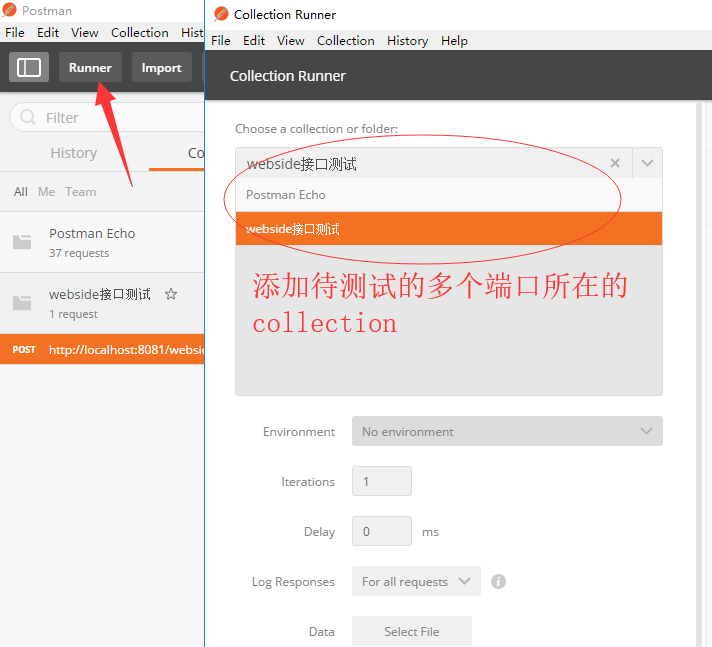Click the Iterations input field
Screen dimensions: 712x647
(382, 481)
